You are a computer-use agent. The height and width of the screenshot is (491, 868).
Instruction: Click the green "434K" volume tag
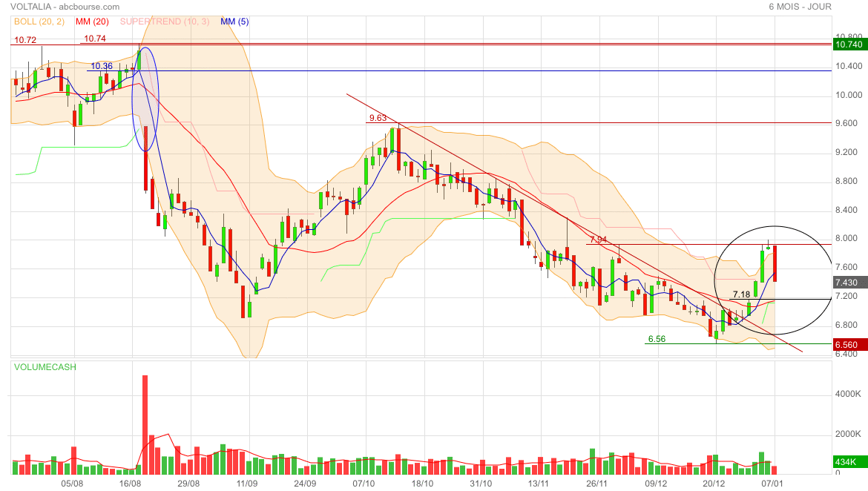(x=849, y=461)
